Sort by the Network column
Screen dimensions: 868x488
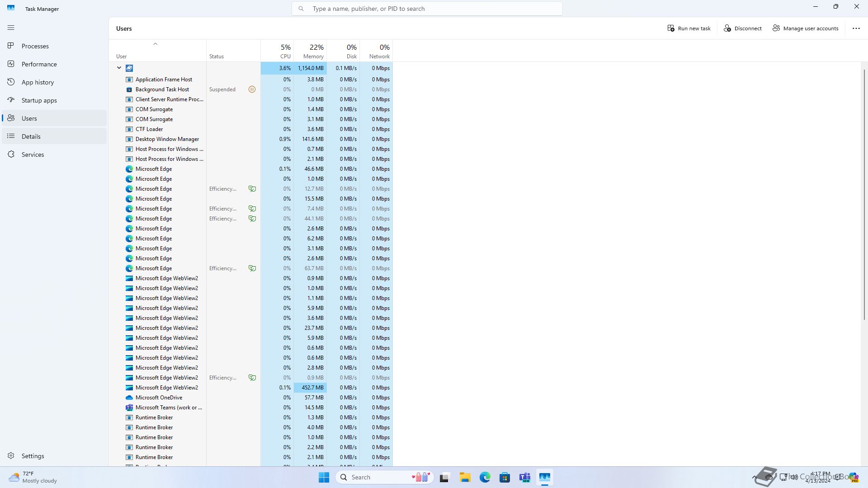376,51
